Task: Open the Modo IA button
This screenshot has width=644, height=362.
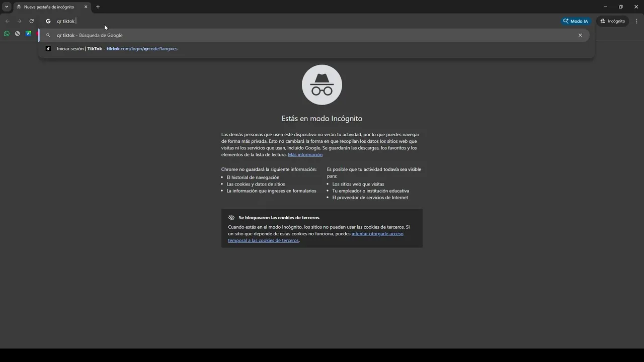Action: 576,21
